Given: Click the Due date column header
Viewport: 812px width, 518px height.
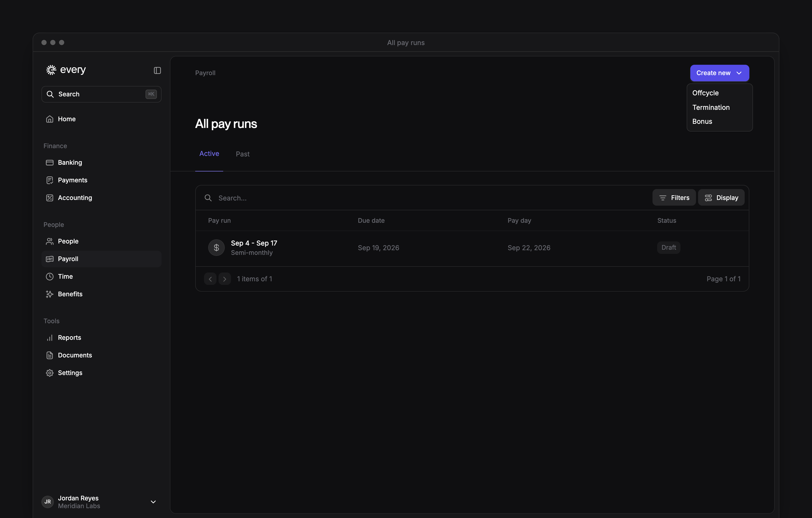Looking at the screenshot, I should pyautogui.click(x=371, y=220).
